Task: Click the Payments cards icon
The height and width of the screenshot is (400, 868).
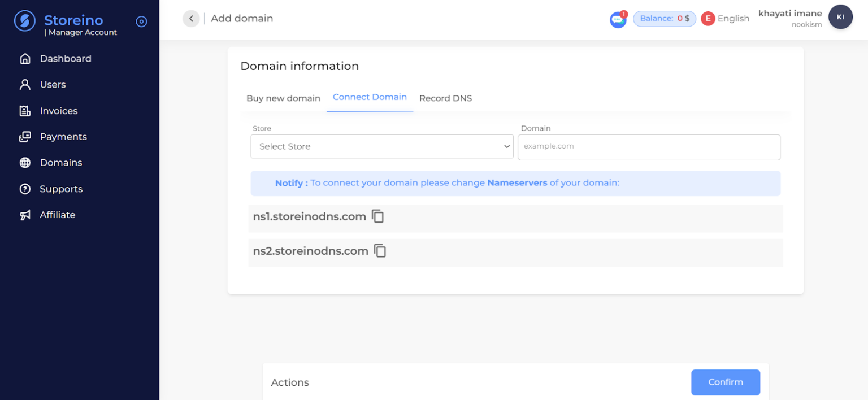Action: pyautogui.click(x=25, y=137)
